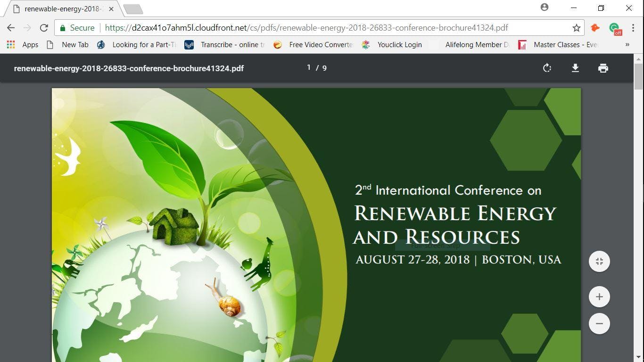Screen dimensions: 644x362
Task: Open the Grammarly extension marked off
Action: point(615,29)
